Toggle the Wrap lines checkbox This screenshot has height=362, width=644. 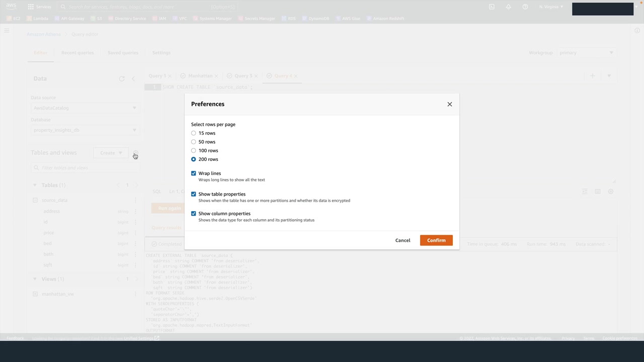[194, 173]
